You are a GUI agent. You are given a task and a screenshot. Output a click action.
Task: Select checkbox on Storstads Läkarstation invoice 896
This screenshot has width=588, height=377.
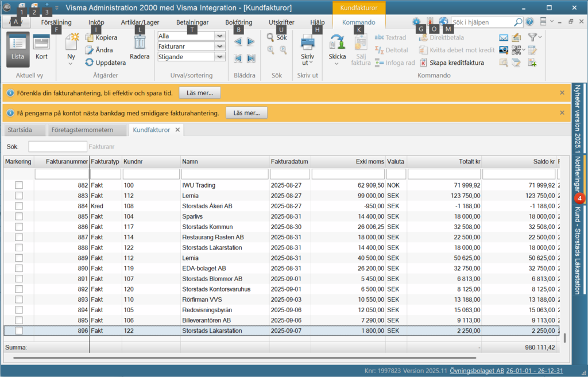pyautogui.click(x=19, y=331)
